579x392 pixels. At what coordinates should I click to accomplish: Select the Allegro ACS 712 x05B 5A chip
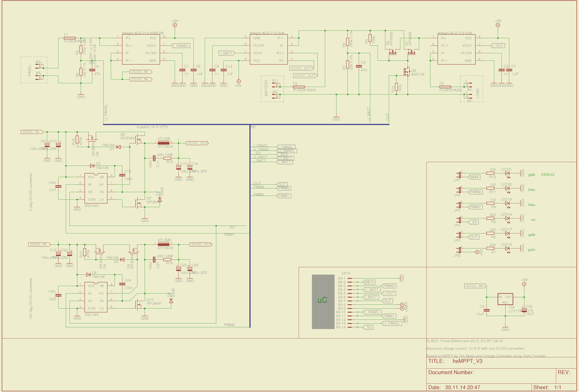point(141,49)
